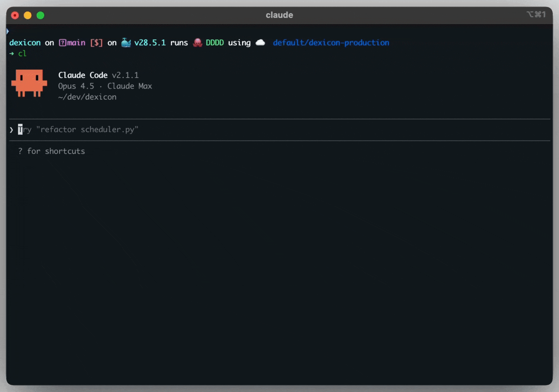Click the git branch icon before "main"
The image size is (559, 392).
pos(62,42)
